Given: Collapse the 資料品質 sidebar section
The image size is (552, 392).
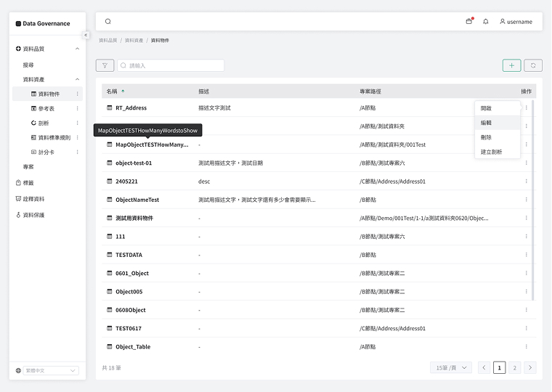Looking at the screenshot, I should coord(77,49).
